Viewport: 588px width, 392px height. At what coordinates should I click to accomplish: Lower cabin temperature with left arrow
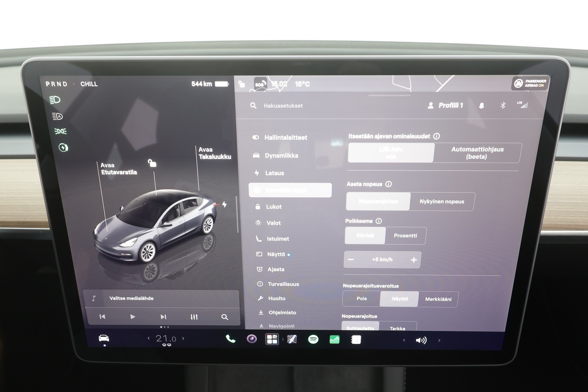tap(149, 338)
